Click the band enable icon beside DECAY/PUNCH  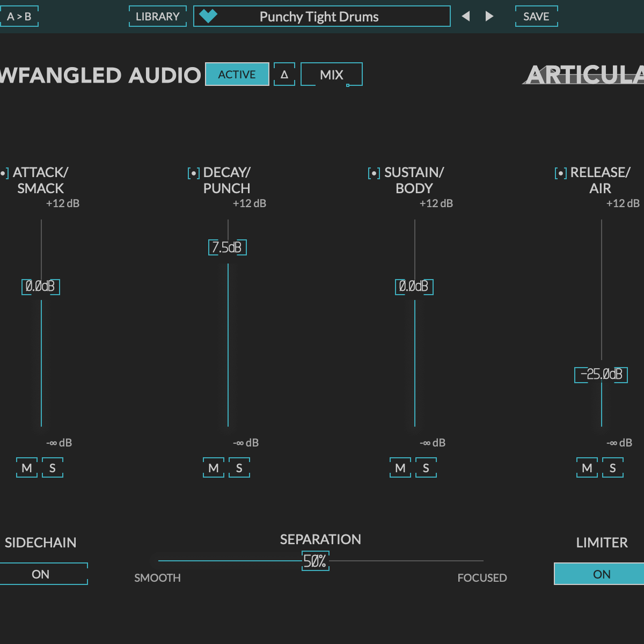[193, 172]
